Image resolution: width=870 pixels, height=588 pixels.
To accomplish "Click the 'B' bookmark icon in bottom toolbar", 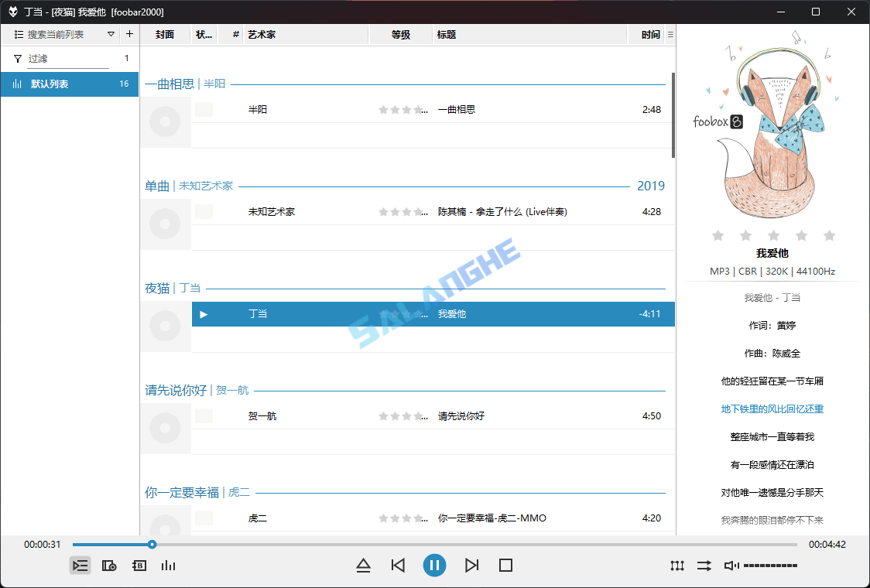I will [139, 566].
